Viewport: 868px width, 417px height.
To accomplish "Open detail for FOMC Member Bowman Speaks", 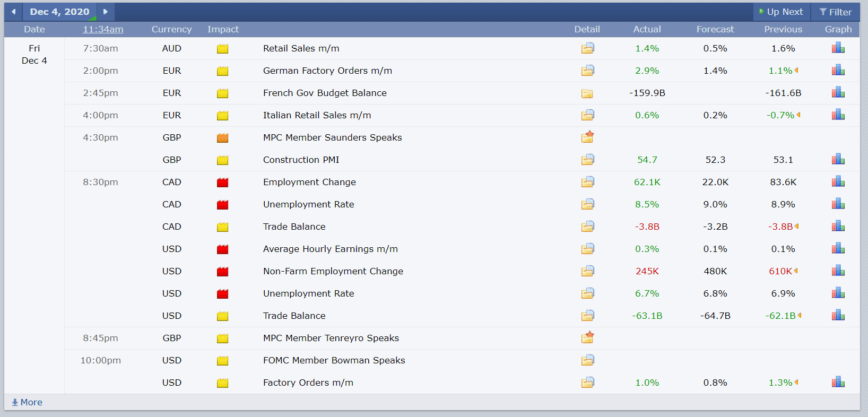I will (587, 360).
